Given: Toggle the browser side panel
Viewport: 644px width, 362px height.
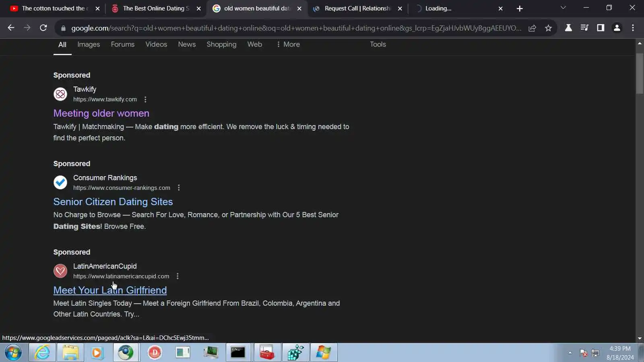Looking at the screenshot, I should [x=601, y=28].
